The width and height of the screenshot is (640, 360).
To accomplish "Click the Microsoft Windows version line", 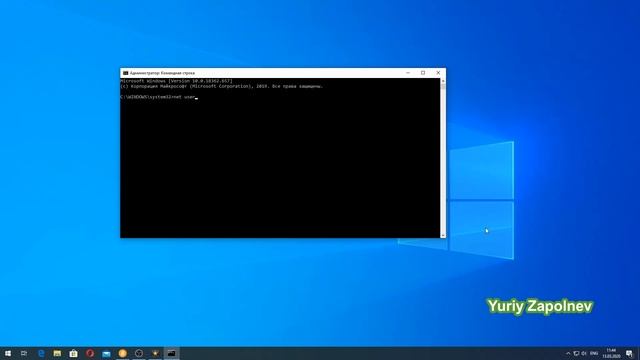I will (x=176, y=81).
